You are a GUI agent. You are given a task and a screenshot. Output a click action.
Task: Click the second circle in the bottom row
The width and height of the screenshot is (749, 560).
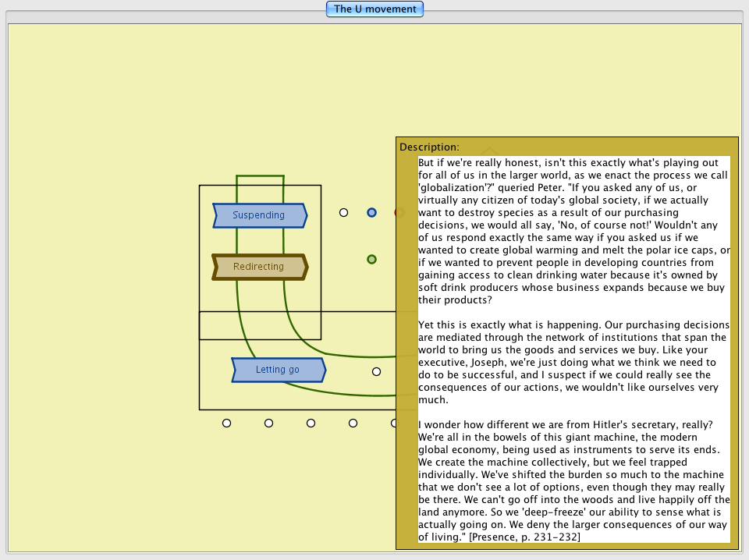[268, 423]
